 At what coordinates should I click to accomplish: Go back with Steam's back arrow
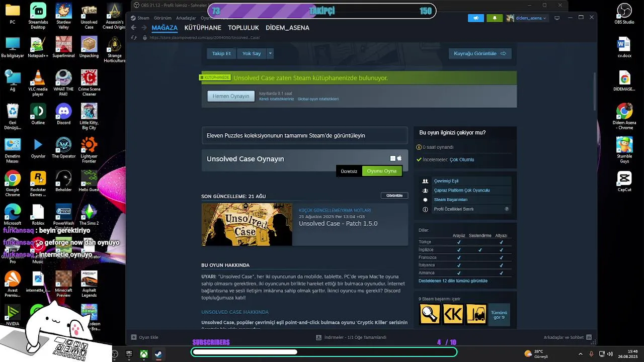pyautogui.click(x=133, y=28)
